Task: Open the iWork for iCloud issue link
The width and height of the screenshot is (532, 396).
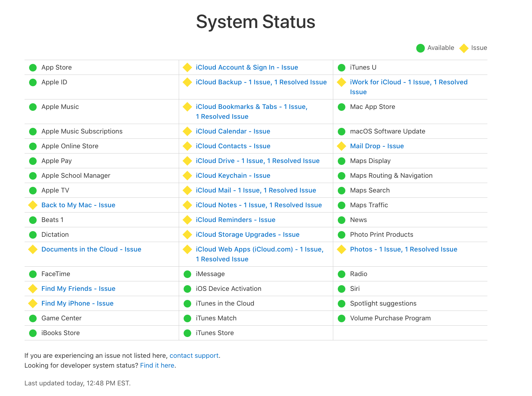Action: tap(408, 82)
